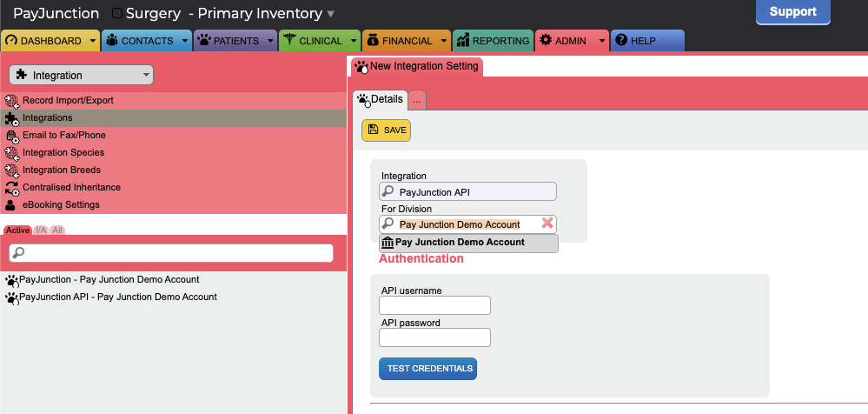Click the Support button
The width and height of the screenshot is (868, 414).
[x=792, y=12]
